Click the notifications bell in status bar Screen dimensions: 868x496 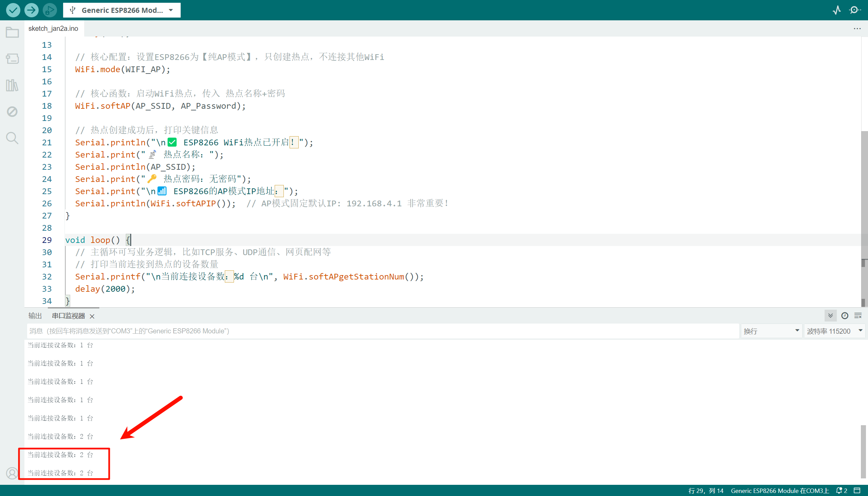click(x=840, y=491)
